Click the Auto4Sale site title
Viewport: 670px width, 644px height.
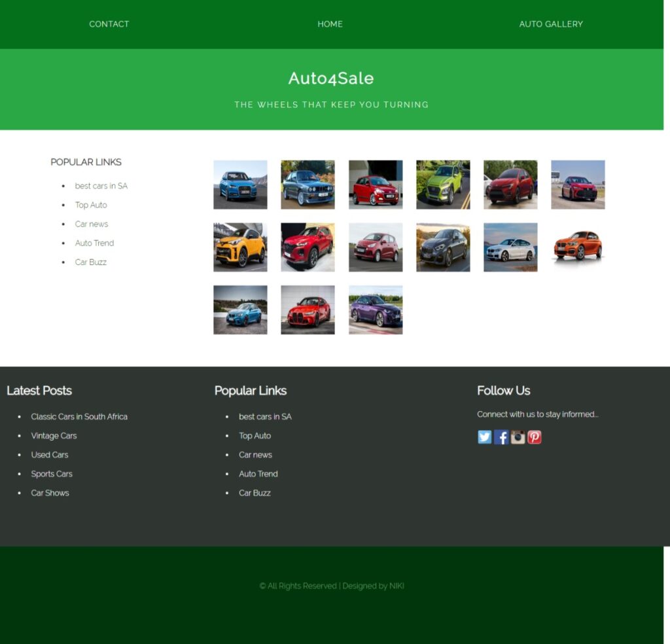(331, 78)
